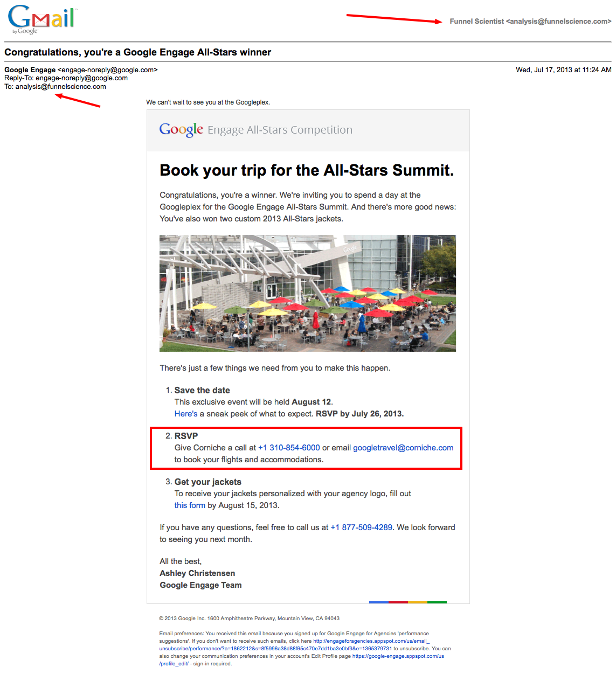Image resolution: width=616 pixels, height=688 pixels.
Task: Click the "Book your trip" headline
Action: click(x=307, y=170)
